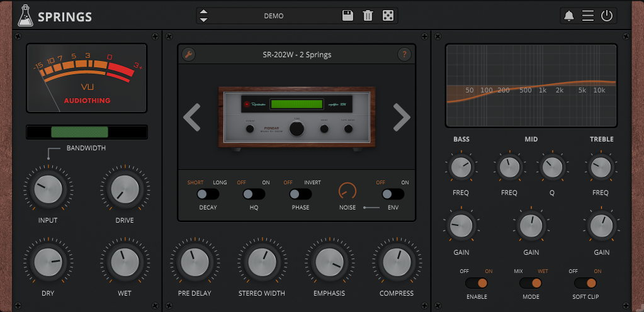Click the EQ curve graph display
This screenshot has width=644, height=312.
coord(531,86)
